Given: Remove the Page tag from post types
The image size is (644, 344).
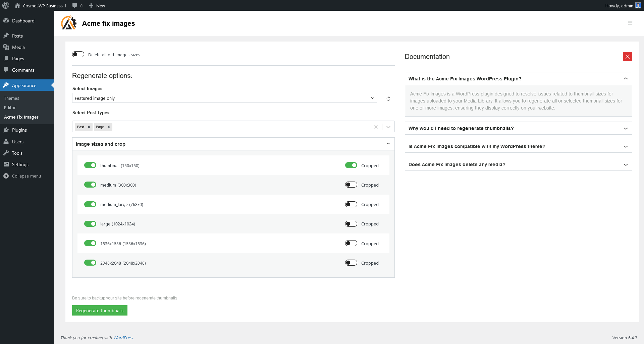Looking at the screenshot, I should click(109, 127).
